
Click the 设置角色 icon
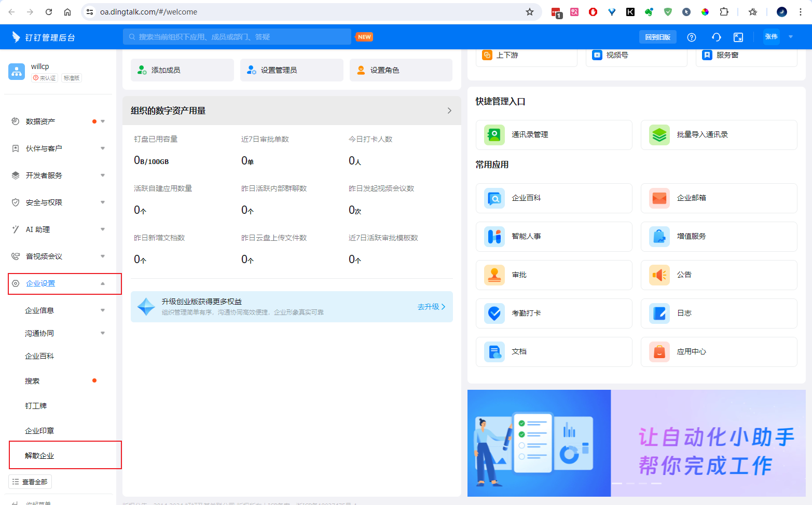pyautogui.click(x=361, y=70)
